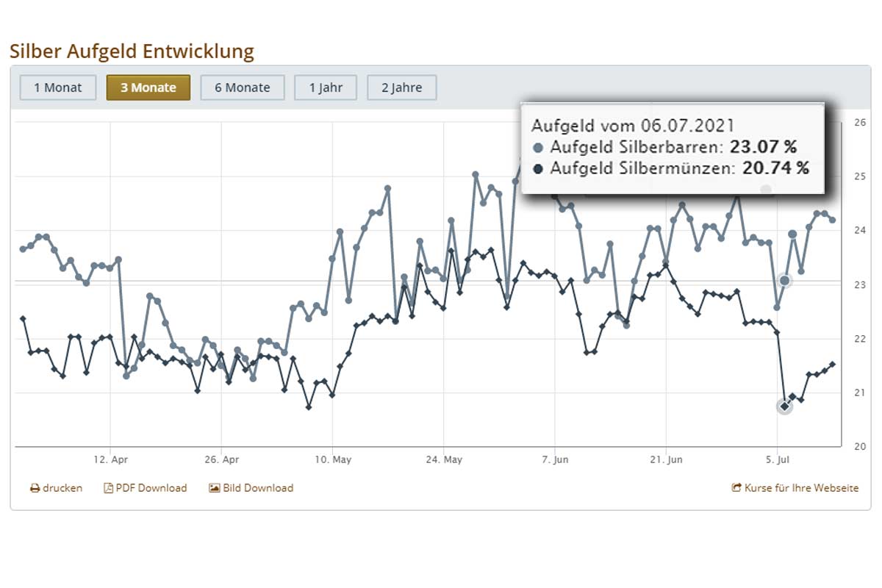Switch to the 2 Jahre view
Screen dimensions: 882x588
click(x=401, y=87)
